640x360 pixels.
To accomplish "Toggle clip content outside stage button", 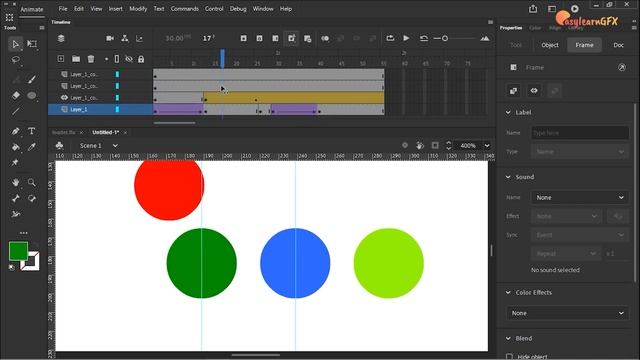I will [435, 145].
